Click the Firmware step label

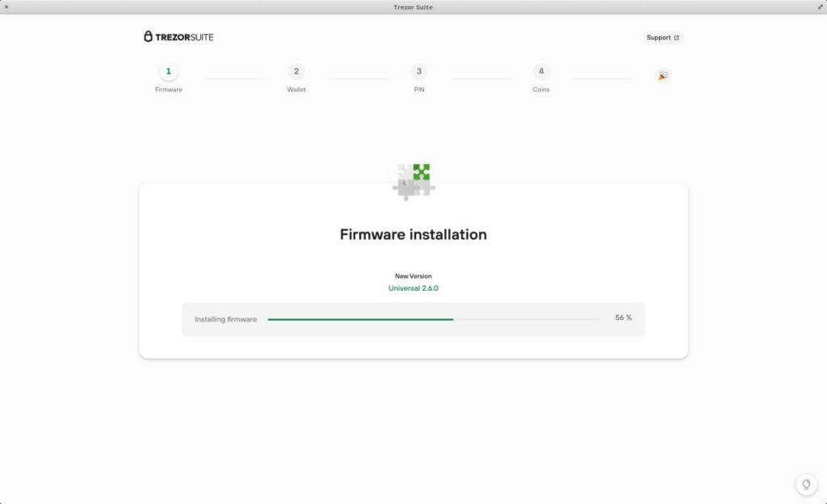168,90
